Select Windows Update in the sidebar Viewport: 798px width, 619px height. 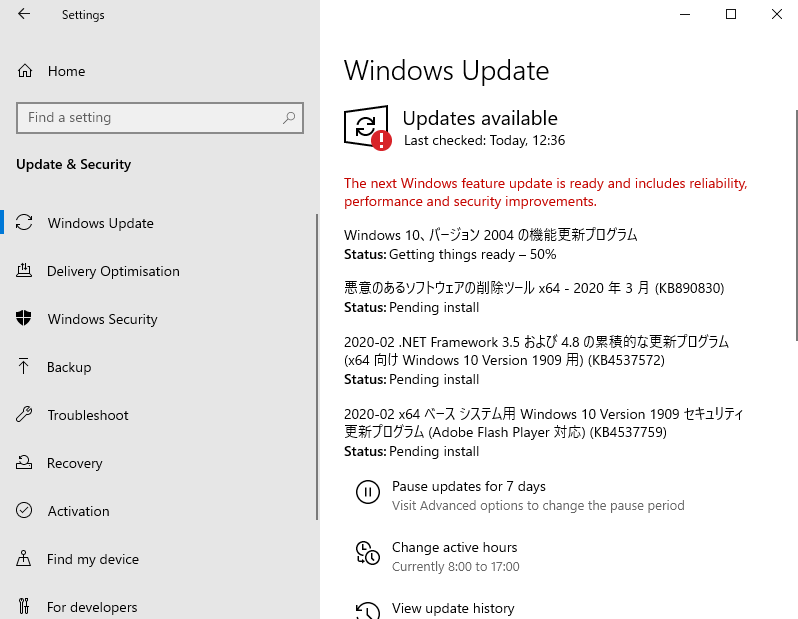click(x=100, y=223)
